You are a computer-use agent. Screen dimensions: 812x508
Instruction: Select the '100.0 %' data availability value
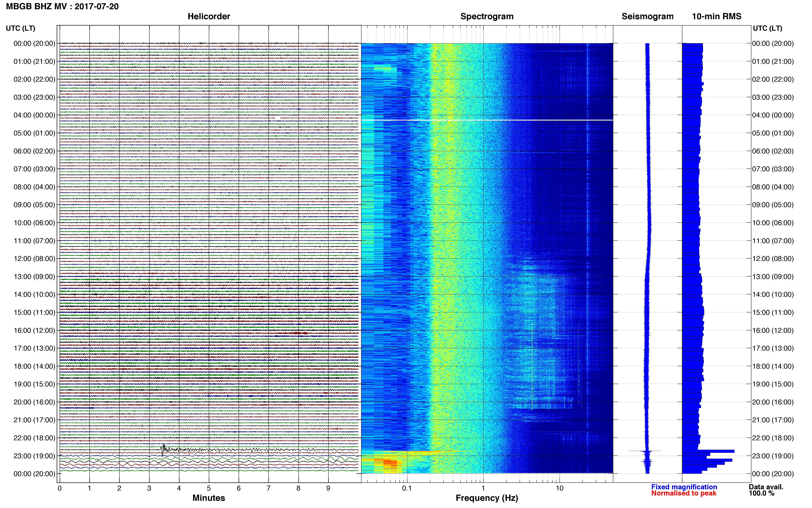761,493
